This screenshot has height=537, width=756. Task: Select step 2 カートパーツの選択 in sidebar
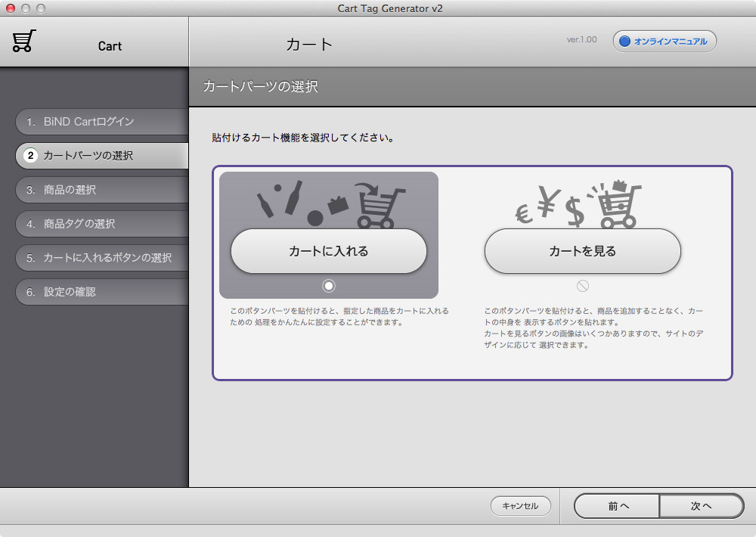coord(102,155)
